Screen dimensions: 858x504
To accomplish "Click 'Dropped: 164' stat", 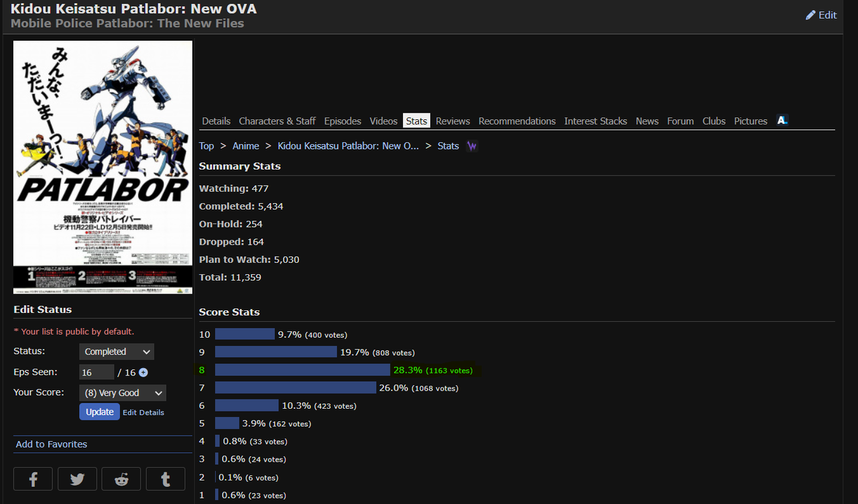I will [232, 242].
